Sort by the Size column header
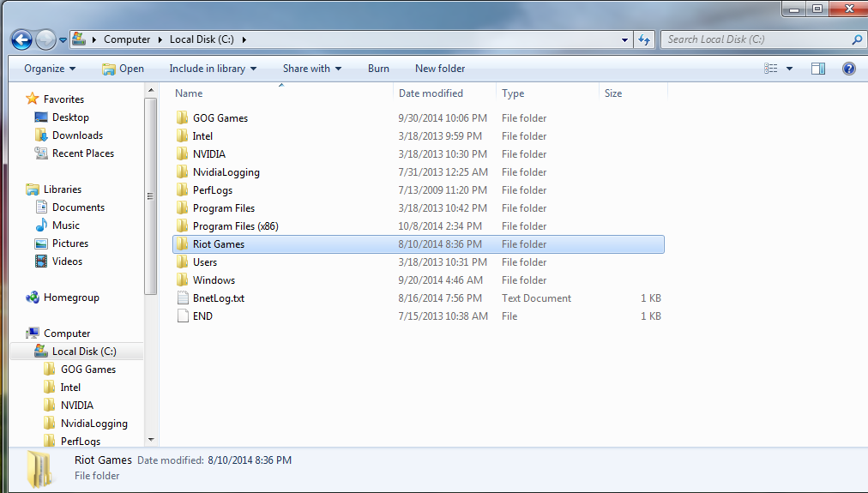The width and height of the screenshot is (868, 493). click(633, 93)
